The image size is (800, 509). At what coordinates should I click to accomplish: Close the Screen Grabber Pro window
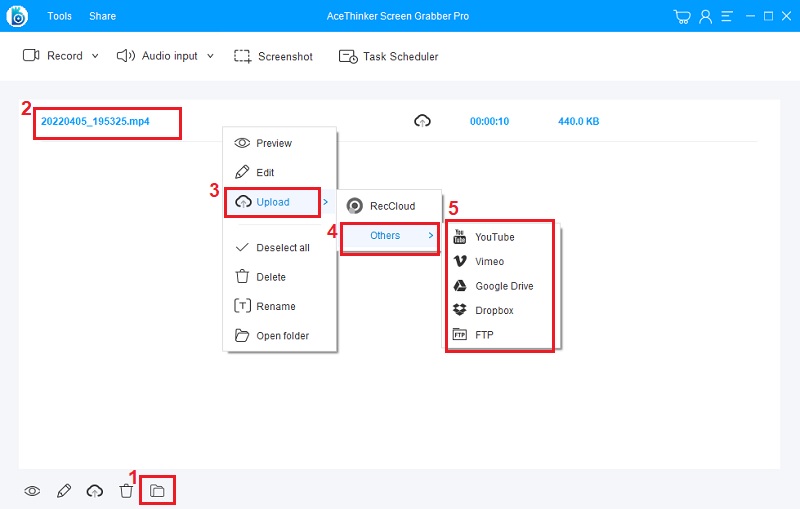(x=786, y=16)
